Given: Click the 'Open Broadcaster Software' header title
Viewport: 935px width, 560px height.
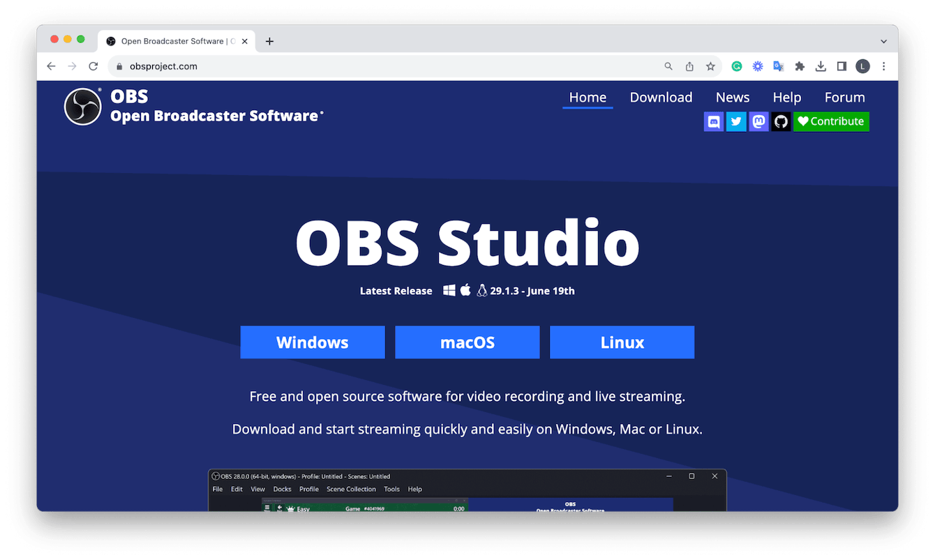Looking at the screenshot, I should tap(216, 116).
